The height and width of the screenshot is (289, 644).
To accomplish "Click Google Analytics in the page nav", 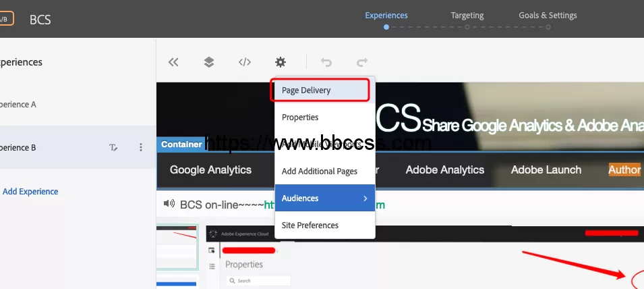I will coord(210,169).
